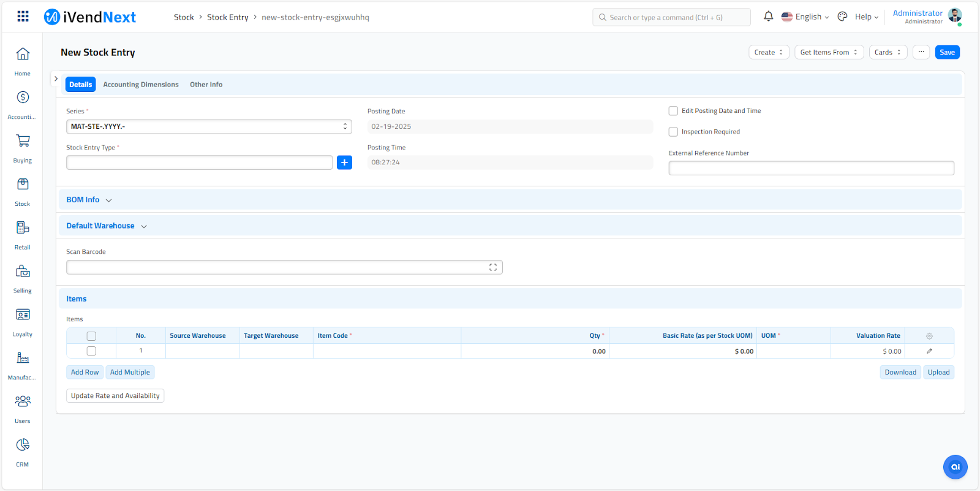Click the Save button
This screenshot has height=491, width=980.
coord(947,53)
